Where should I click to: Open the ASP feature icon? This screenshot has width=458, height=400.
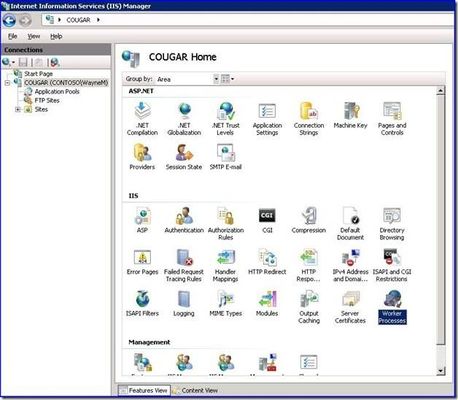coord(142,220)
